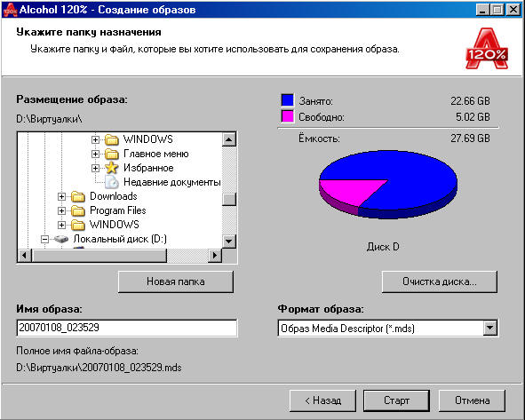
Task: Expand the Downloads tree node
Action: pos(61,196)
